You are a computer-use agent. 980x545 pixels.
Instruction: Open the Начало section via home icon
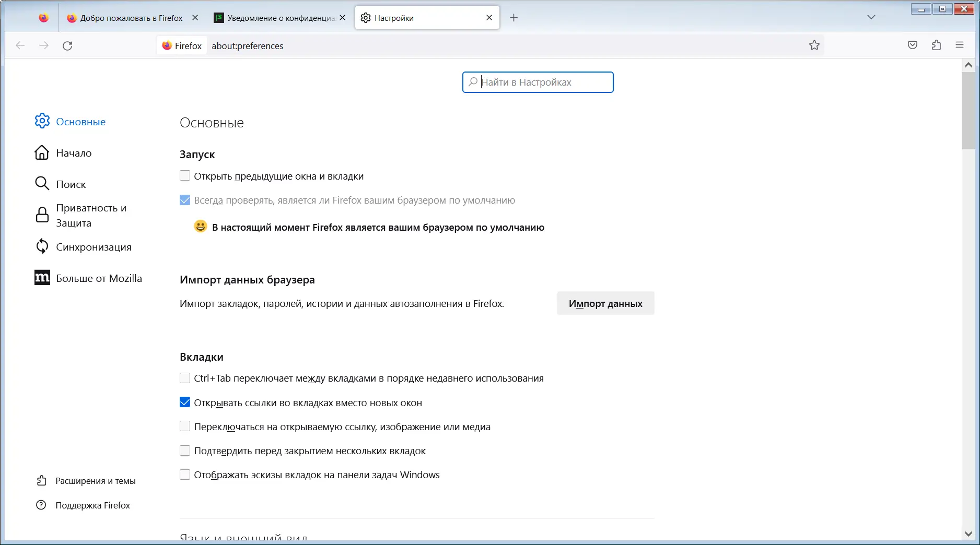point(42,152)
